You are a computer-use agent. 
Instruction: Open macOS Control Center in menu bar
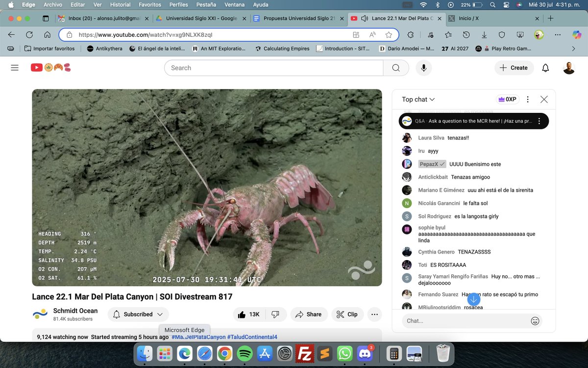point(506,4)
